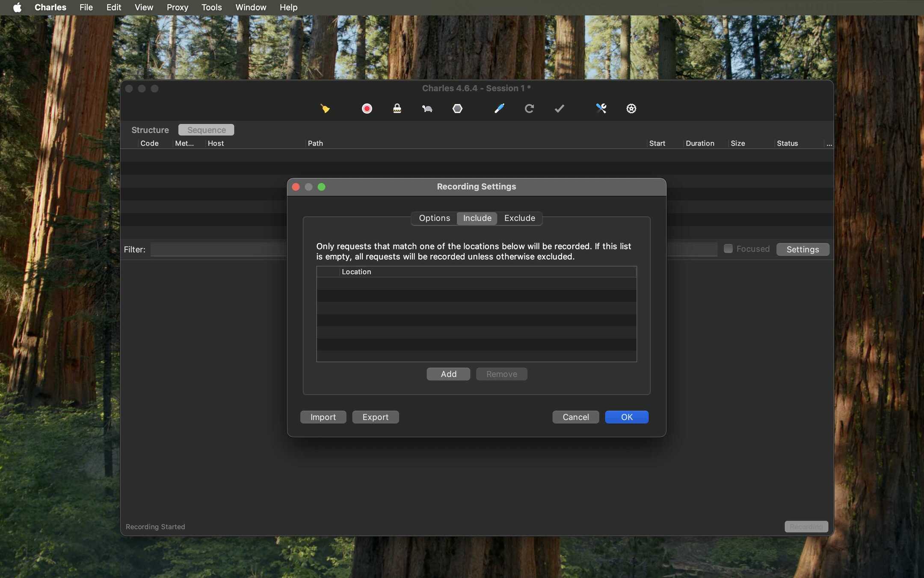This screenshot has height=578, width=924.
Task: Toggle the red Record button in toolbar
Action: (367, 109)
